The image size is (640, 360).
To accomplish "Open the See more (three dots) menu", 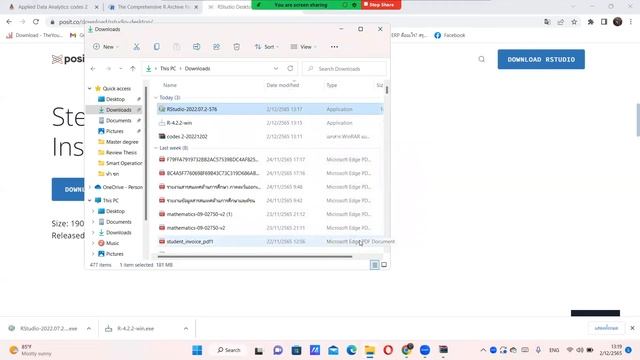I will pyautogui.click(x=334, y=47).
